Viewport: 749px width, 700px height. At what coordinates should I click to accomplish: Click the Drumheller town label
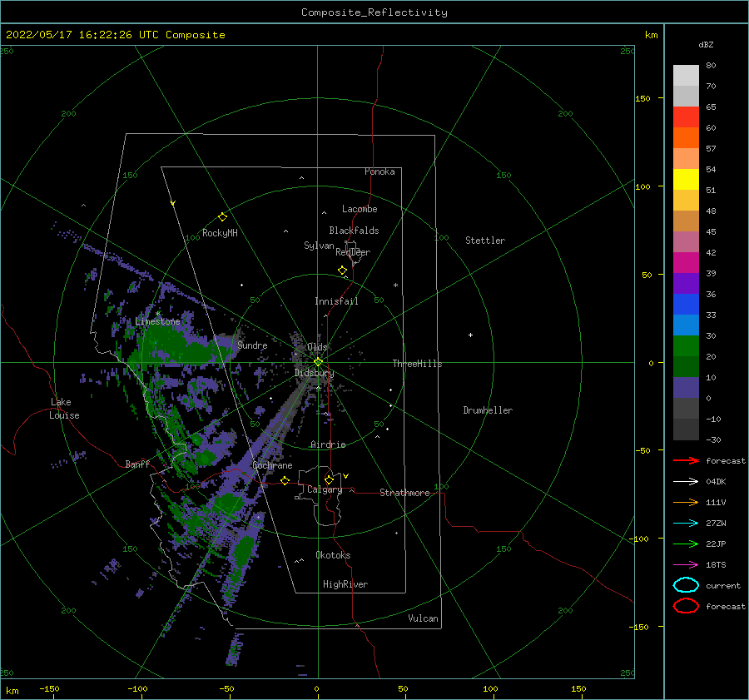[x=488, y=410]
